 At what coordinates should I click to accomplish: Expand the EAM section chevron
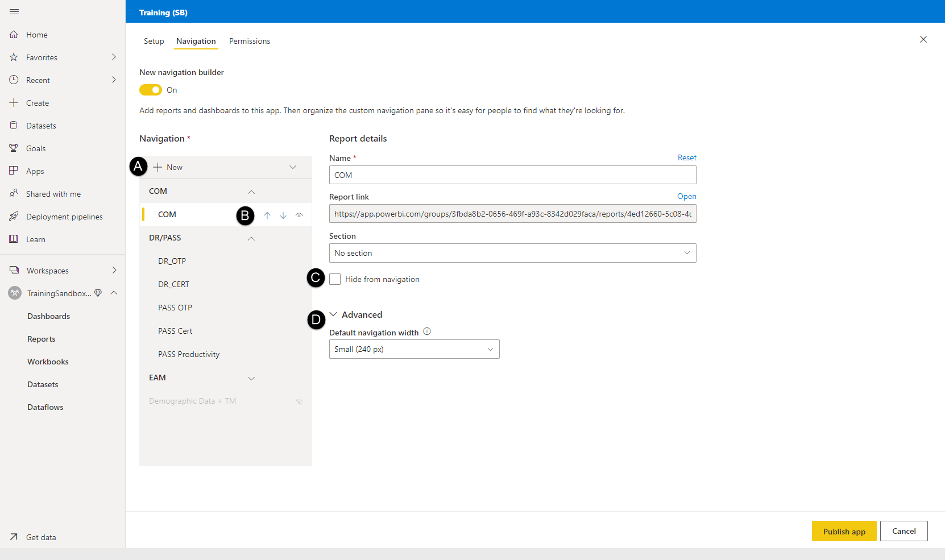click(251, 378)
